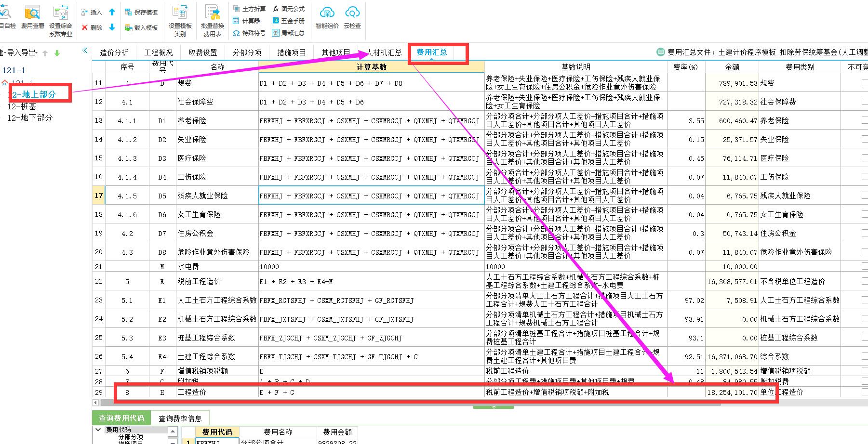Switch to the 人材机汇总 tab
Viewport: 868px width, 444px height.
384,52
